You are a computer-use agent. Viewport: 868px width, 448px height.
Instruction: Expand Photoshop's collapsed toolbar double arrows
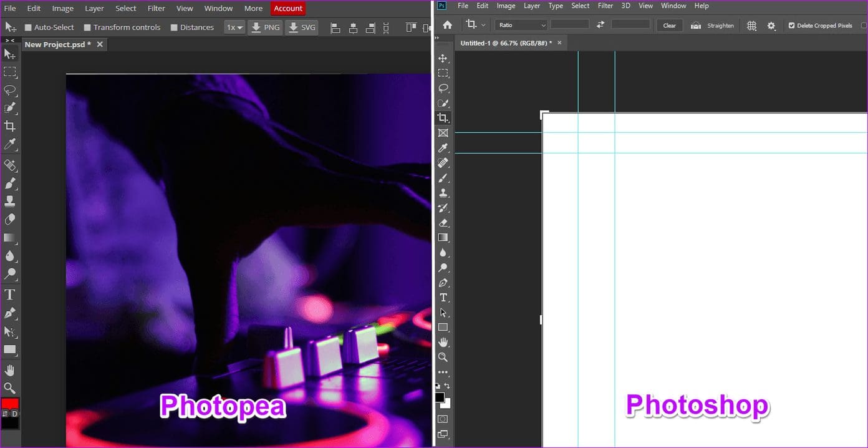(436, 38)
